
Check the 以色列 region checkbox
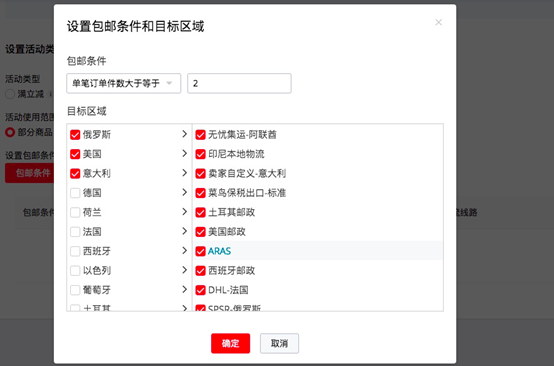tap(75, 271)
